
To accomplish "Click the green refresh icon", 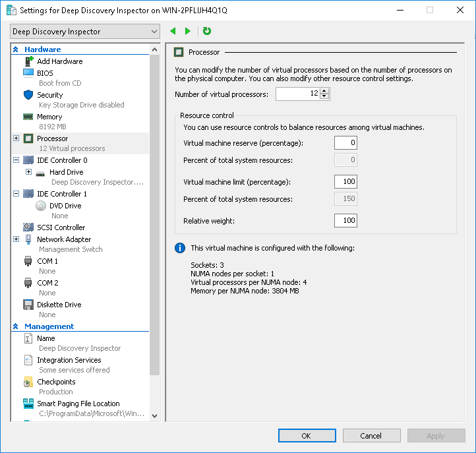I will click(x=207, y=31).
